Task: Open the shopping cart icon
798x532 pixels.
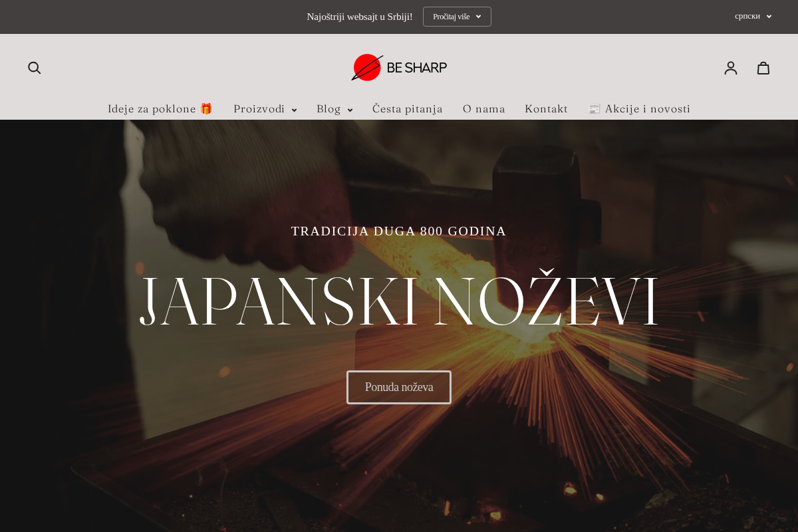Action: (763, 67)
